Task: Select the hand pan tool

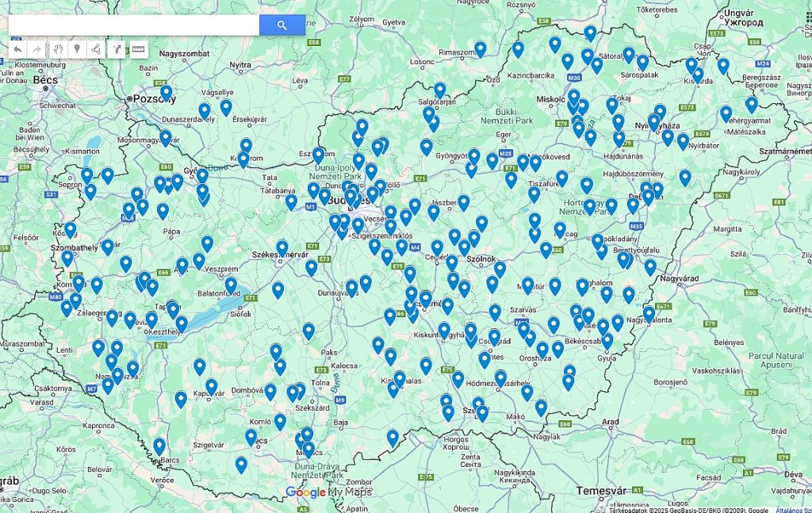Action: tap(58, 49)
